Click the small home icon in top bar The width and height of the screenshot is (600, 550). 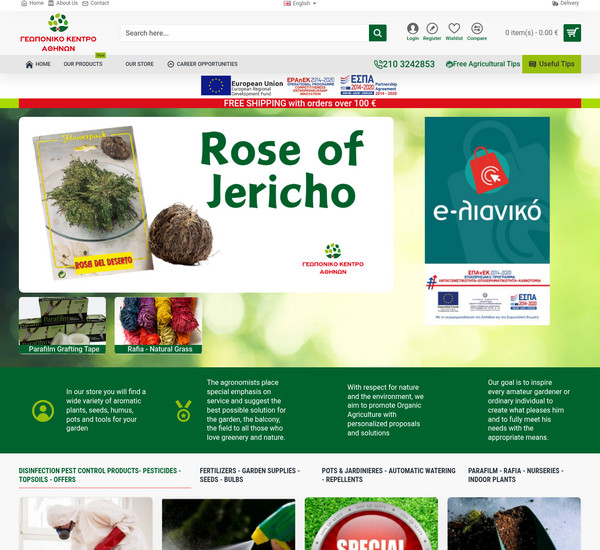[x=24, y=3]
